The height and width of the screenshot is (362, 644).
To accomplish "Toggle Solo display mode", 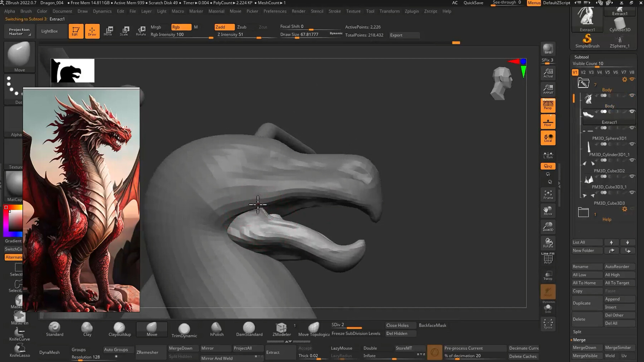I will pos(548,308).
